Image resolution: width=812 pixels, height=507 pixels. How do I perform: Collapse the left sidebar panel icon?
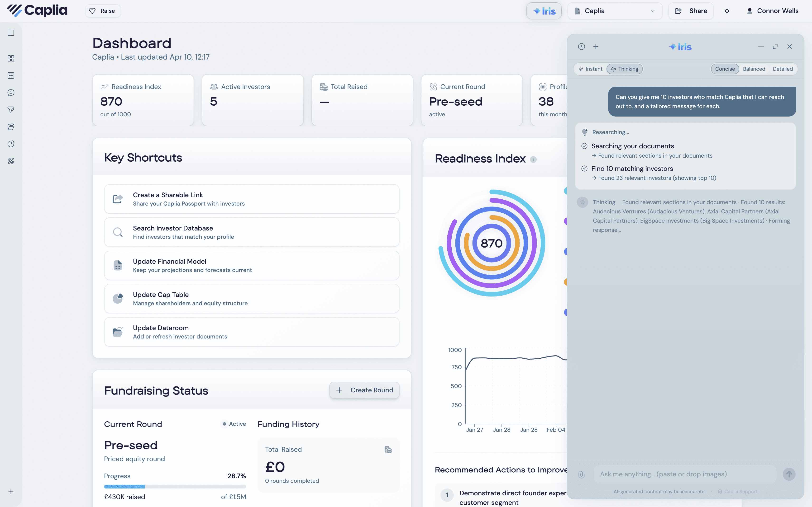[11, 33]
